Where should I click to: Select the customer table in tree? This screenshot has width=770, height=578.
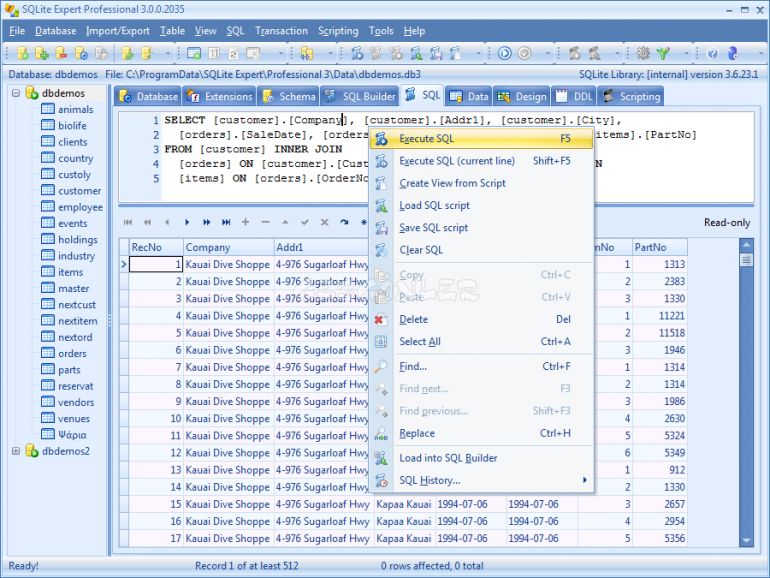(80, 191)
